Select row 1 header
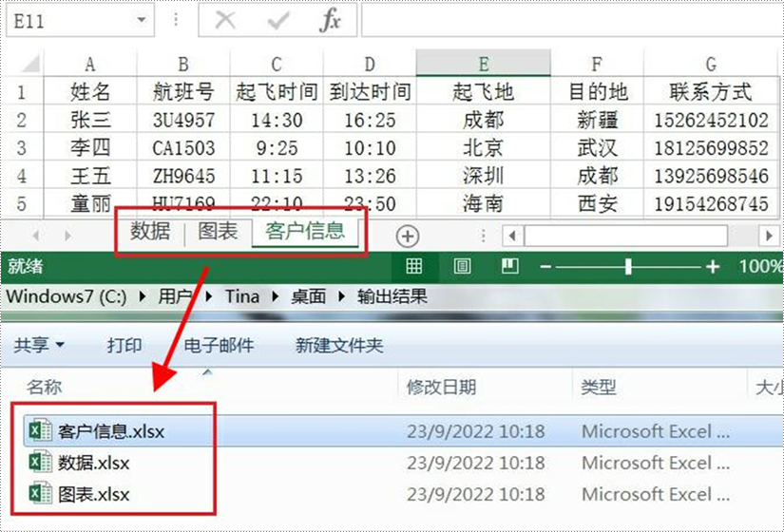 [22, 91]
